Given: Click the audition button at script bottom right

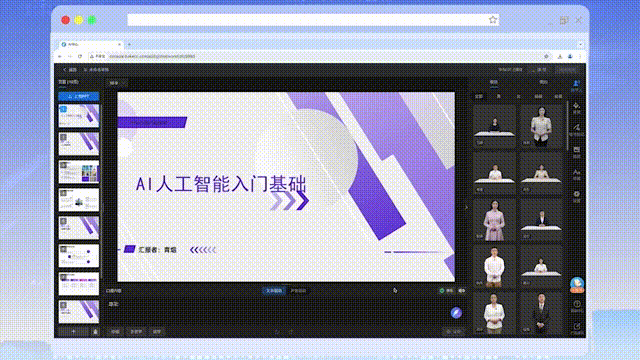Looking at the screenshot, I should coord(453,332).
